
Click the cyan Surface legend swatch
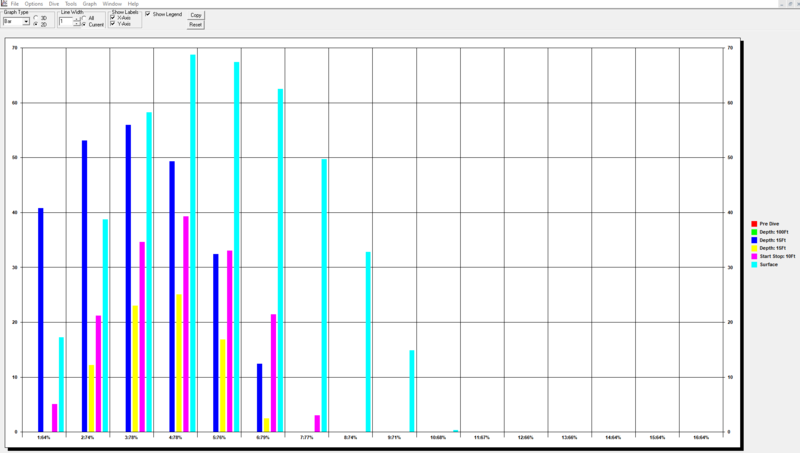(754, 264)
